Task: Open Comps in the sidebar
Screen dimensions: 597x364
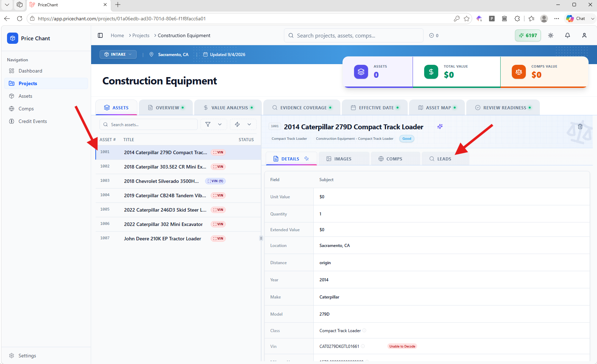Action: pos(46,109)
